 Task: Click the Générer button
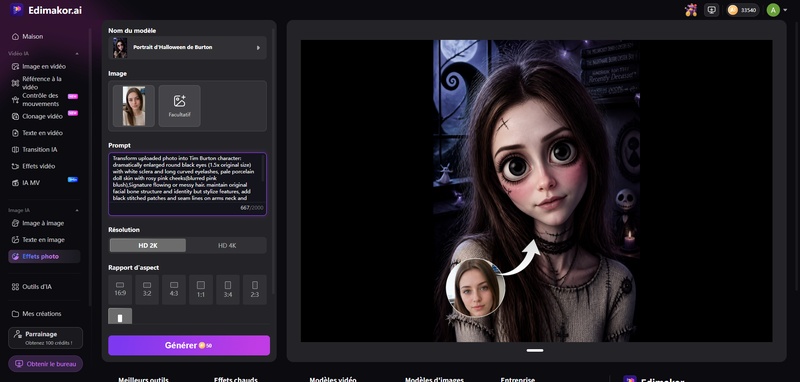click(189, 345)
